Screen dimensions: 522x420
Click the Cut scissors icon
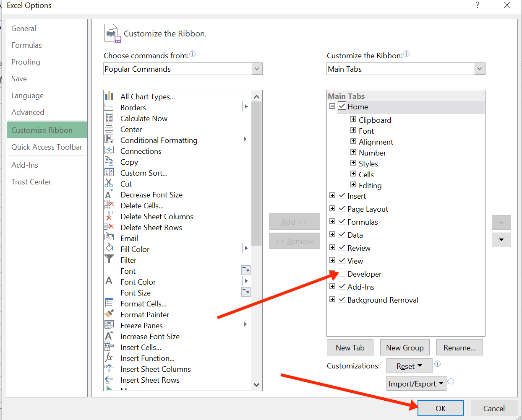[109, 183]
